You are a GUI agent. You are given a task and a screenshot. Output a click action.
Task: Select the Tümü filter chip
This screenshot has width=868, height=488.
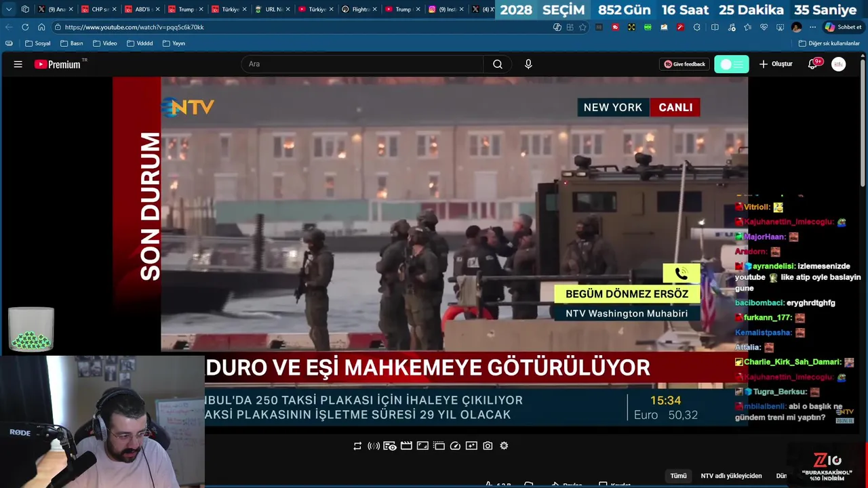678,476
